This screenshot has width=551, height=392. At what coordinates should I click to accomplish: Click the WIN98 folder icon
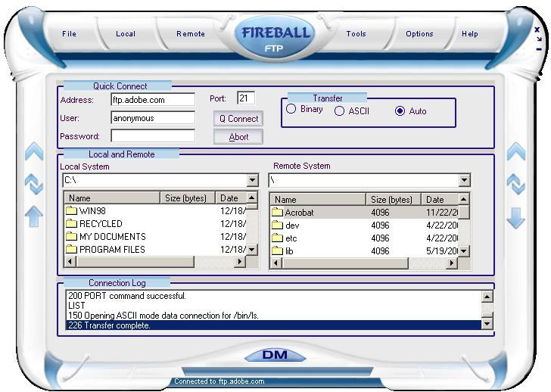[71, 210]
